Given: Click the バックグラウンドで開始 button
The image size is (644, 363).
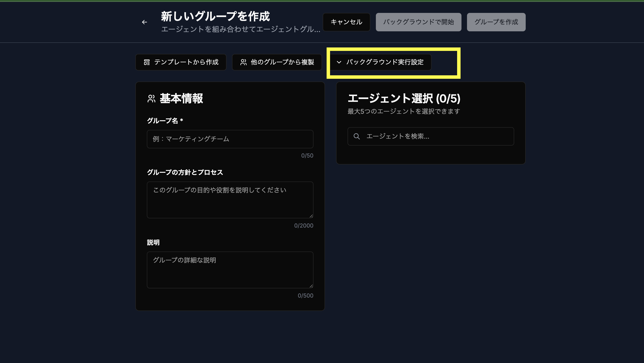Looking at the screenshot, I should pyautogui.click(x=418, y=22).
